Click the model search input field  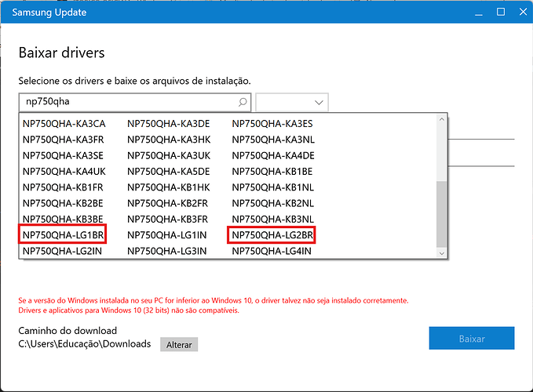(134, 102)
